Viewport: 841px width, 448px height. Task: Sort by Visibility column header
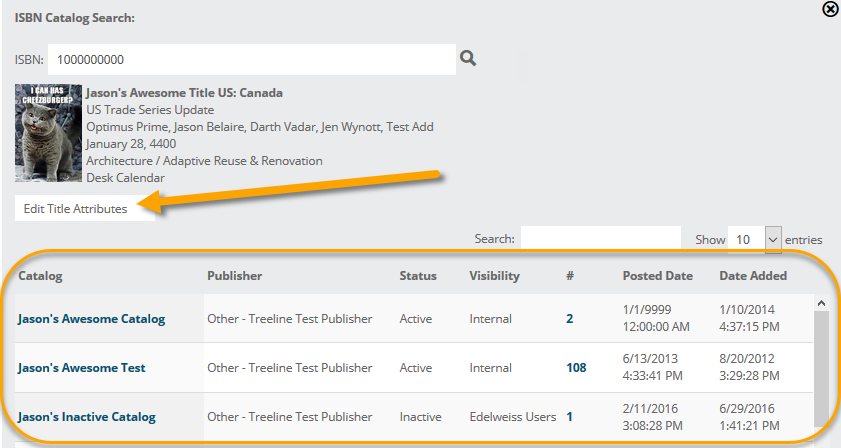[496, 275]
